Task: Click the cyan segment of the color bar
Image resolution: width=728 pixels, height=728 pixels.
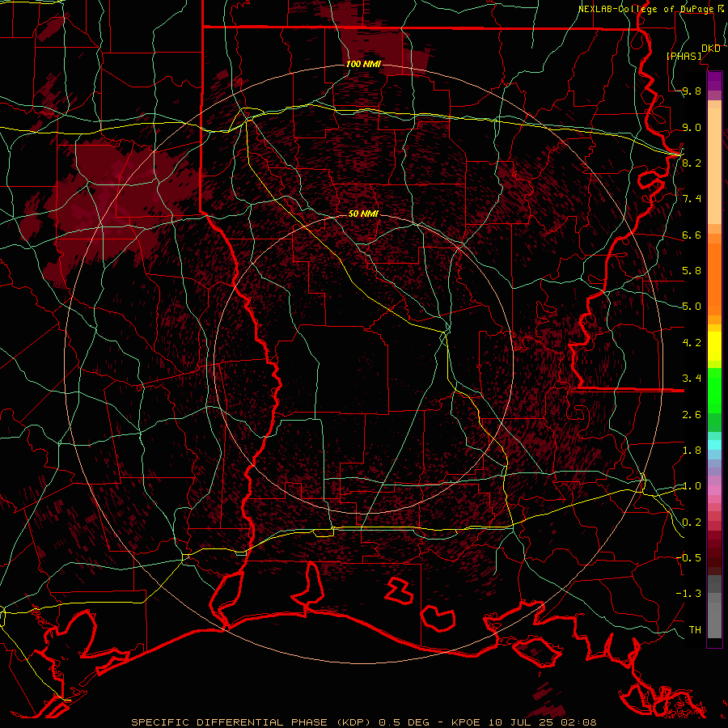Action: 714,444
